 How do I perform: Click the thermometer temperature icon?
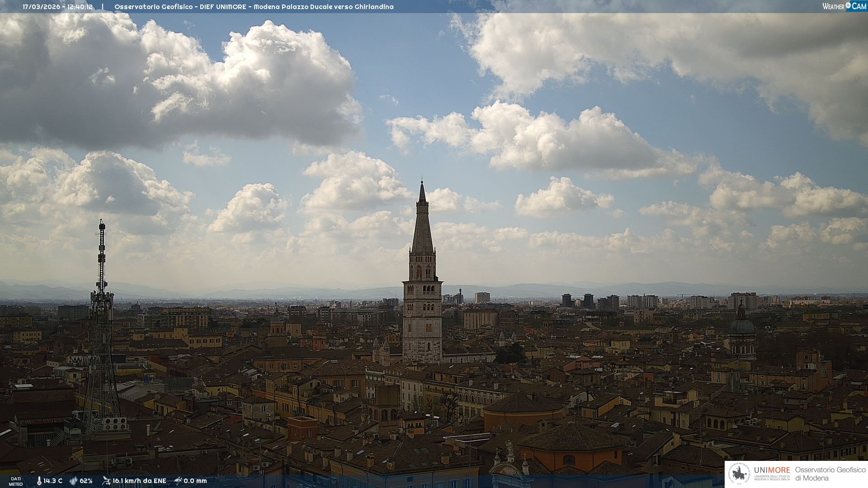(39, 481)
